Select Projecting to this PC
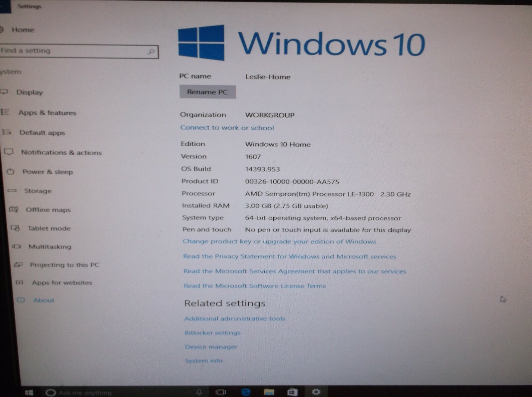This screenshot has width=532, height=397. pyautogui.click(x=65, y=265)
